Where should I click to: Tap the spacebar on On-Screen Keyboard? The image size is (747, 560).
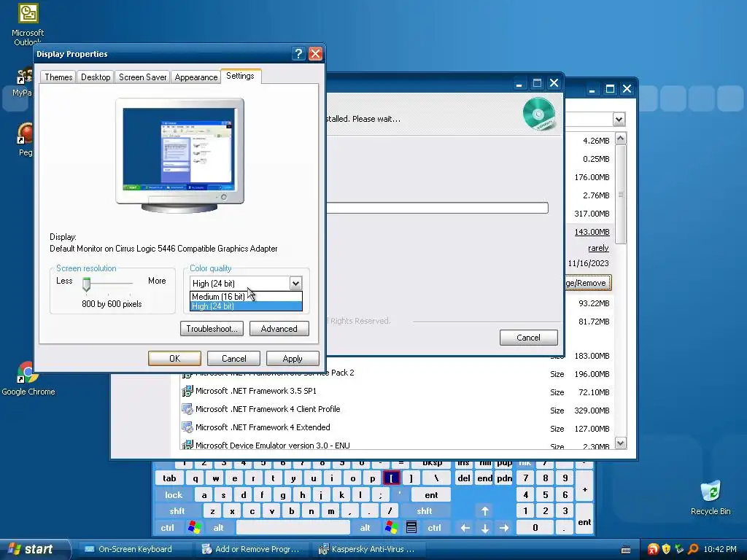(x=293, y=528)
